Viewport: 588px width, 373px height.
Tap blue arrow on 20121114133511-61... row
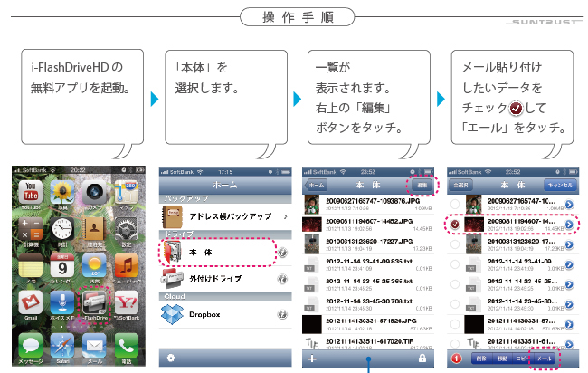(x=569, y=343)
